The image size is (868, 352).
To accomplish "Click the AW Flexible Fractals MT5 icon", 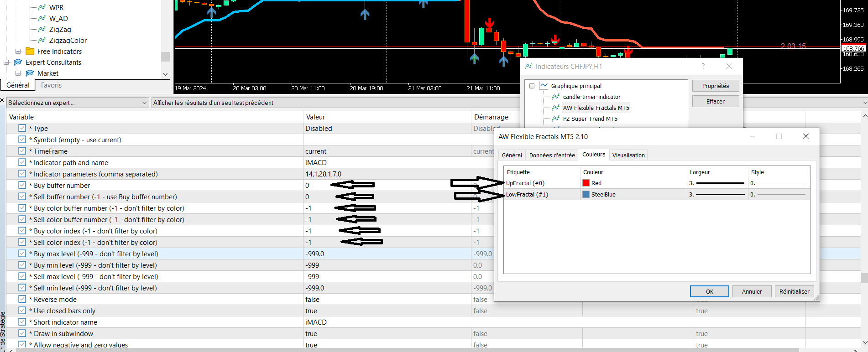I will (556, 108).
